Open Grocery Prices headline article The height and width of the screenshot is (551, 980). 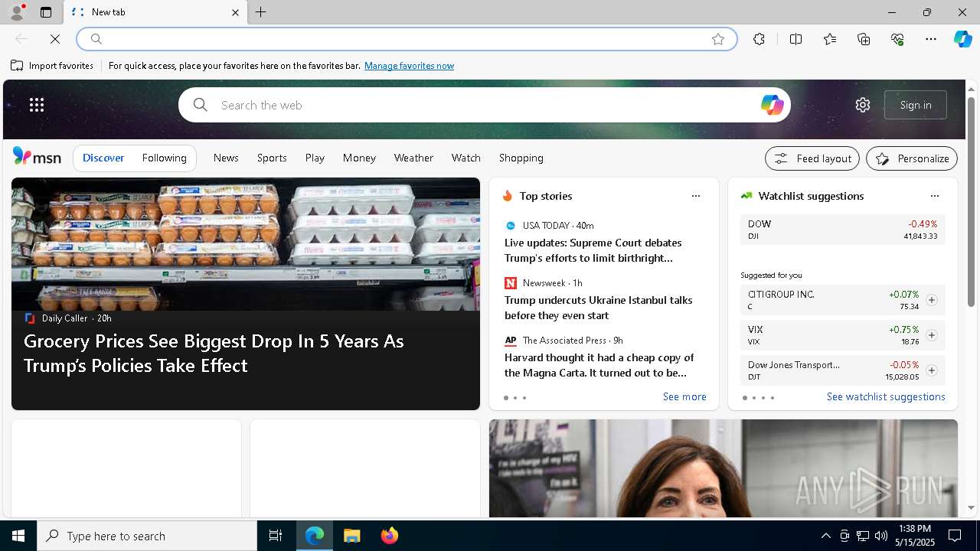click(214, 353)
